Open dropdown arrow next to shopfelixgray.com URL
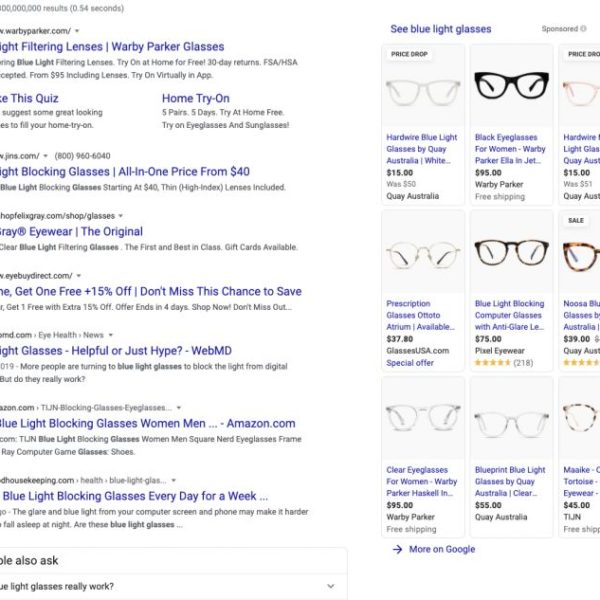 (x=120, y=215)
